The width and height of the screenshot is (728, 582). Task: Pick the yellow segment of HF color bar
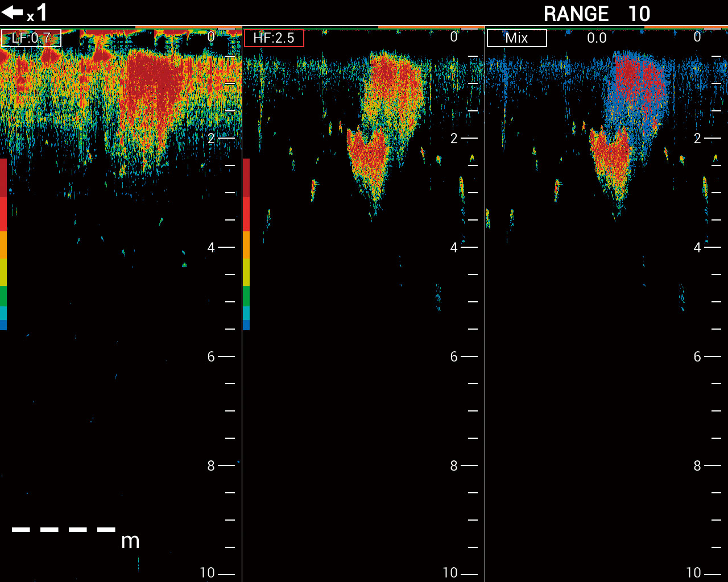(246, 272)
